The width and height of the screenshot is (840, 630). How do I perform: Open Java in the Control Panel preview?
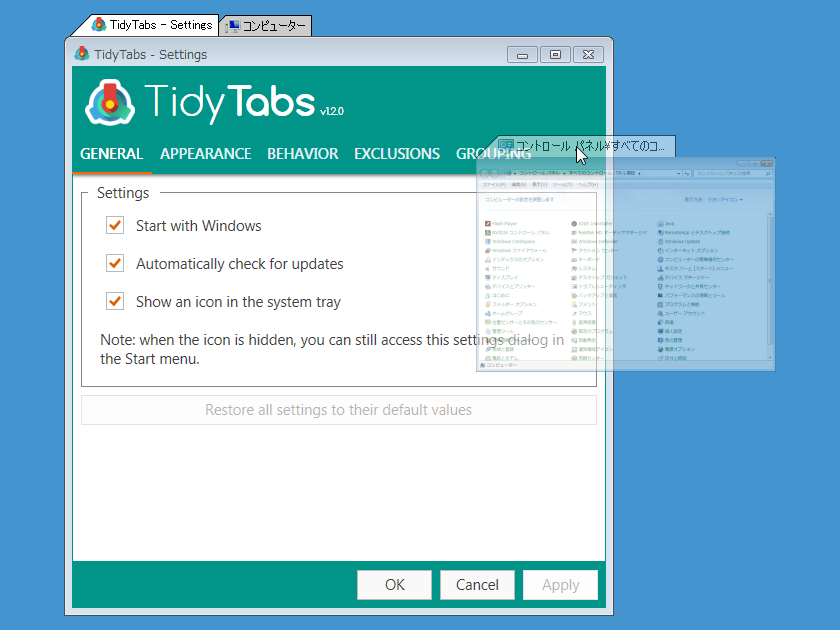(x=666, y=223)
